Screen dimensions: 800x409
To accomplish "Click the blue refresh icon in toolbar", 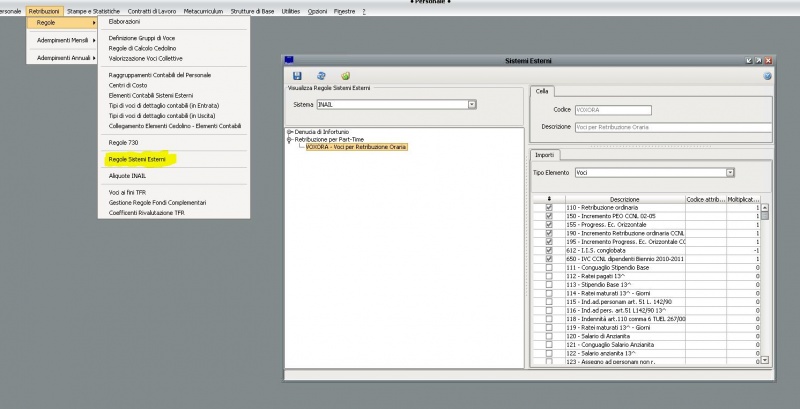I will (x=321, y=76).
